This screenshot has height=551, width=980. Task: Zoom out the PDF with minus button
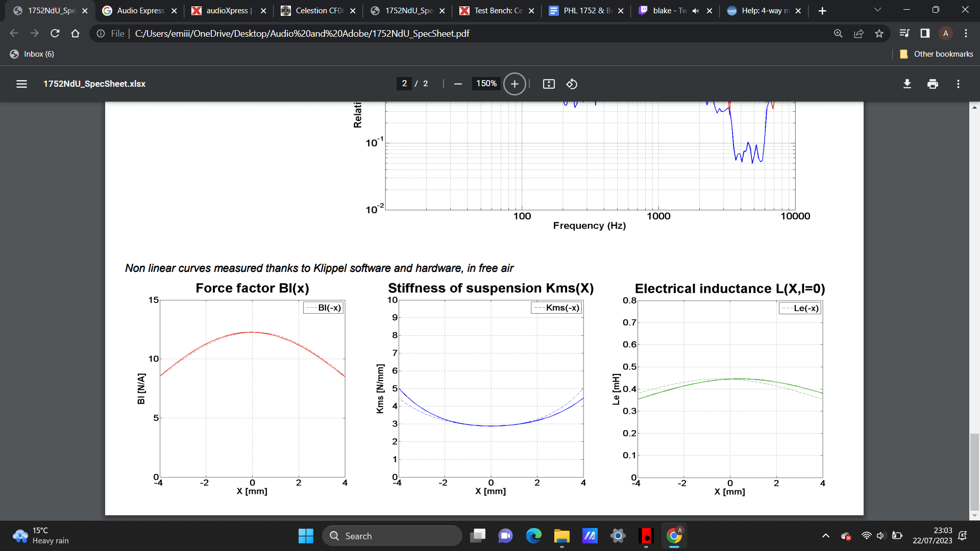point(458,84)
